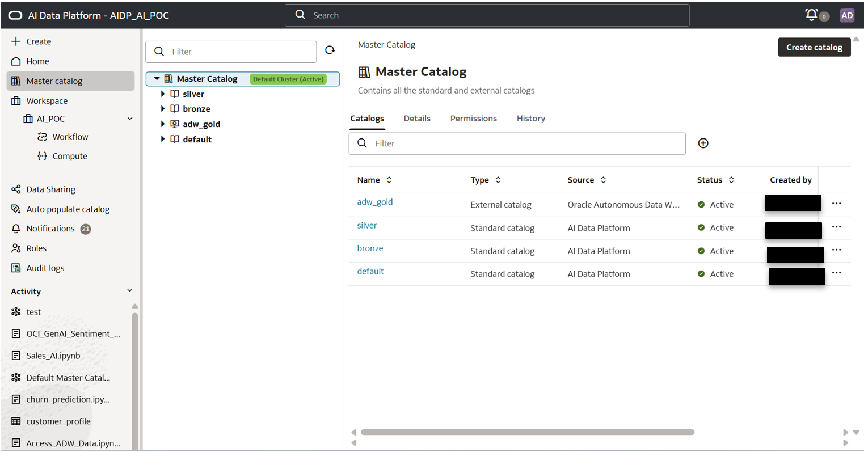Expand the adw_gold tree node
The height and width of the screenshot is (452, 868).
163,124
